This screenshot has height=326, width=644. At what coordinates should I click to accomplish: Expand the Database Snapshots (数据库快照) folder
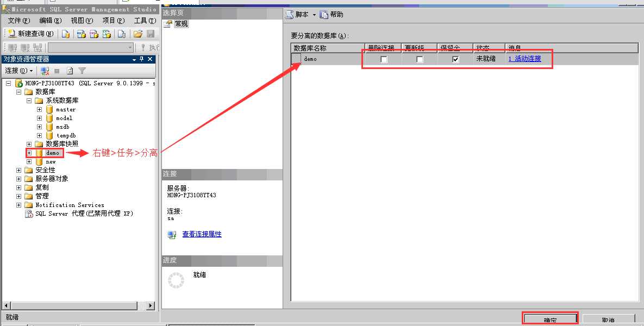[x=29, y=144]
